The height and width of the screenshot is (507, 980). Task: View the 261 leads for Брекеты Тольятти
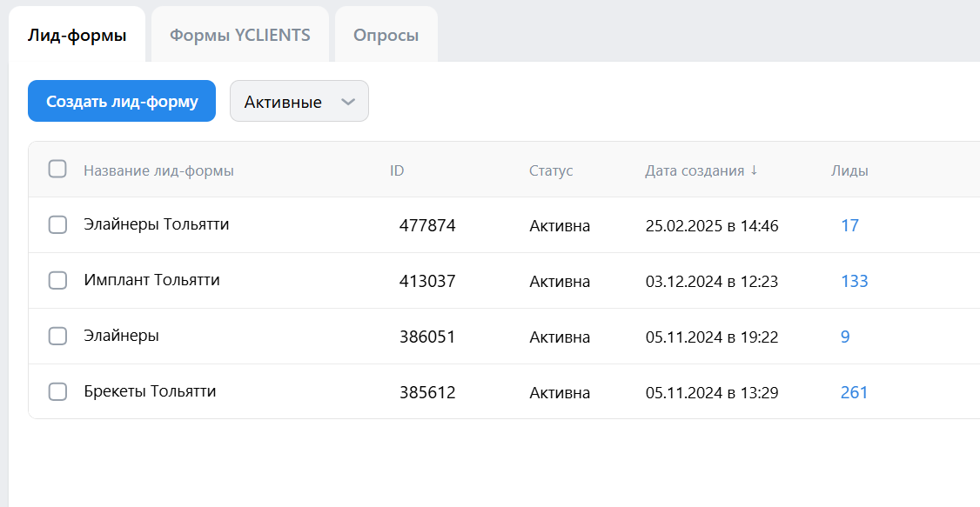[854, 393]
